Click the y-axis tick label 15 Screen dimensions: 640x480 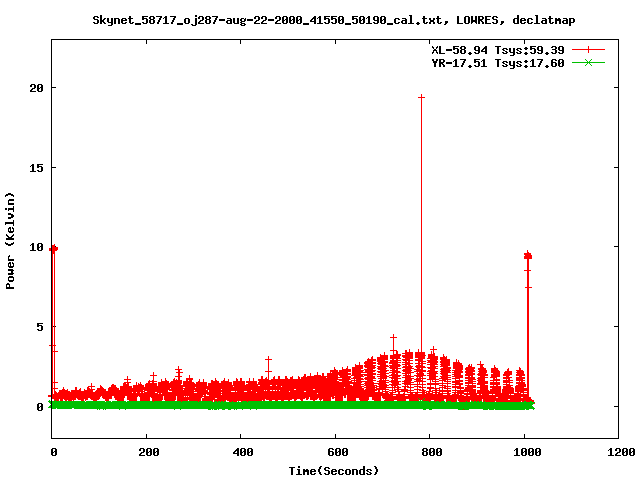36,167
